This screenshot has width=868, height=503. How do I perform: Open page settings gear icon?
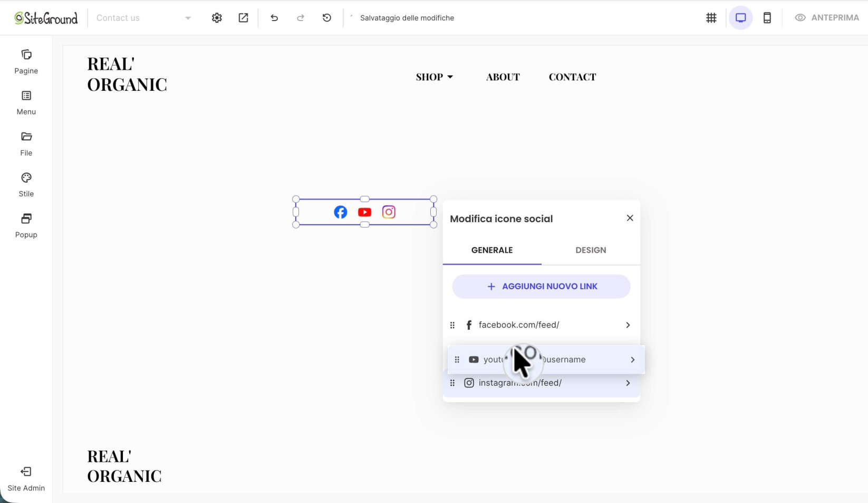point(217,18)
